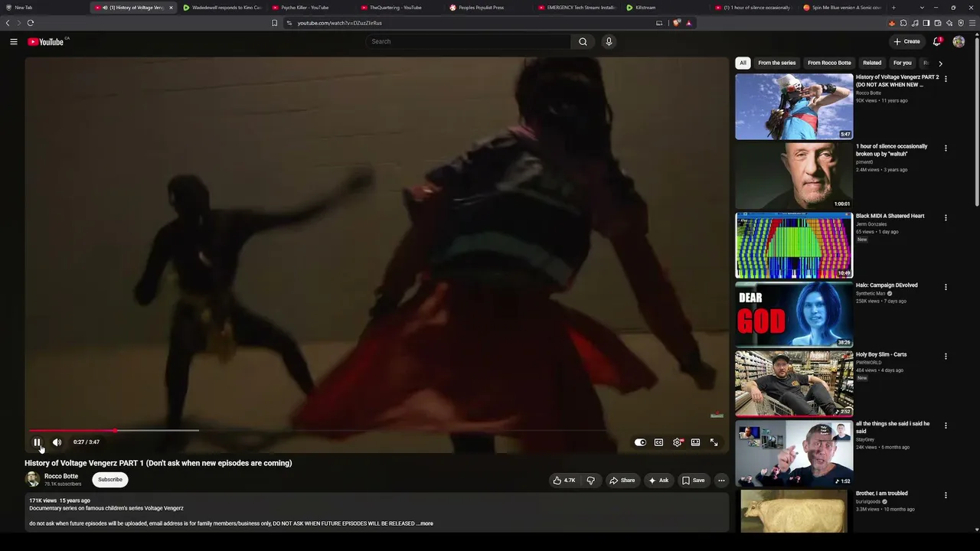Bookmark this page in the address bar

point(274,23)
